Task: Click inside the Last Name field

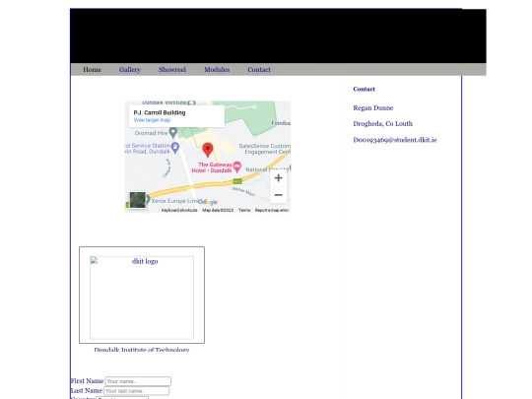Action: (137, 391)
